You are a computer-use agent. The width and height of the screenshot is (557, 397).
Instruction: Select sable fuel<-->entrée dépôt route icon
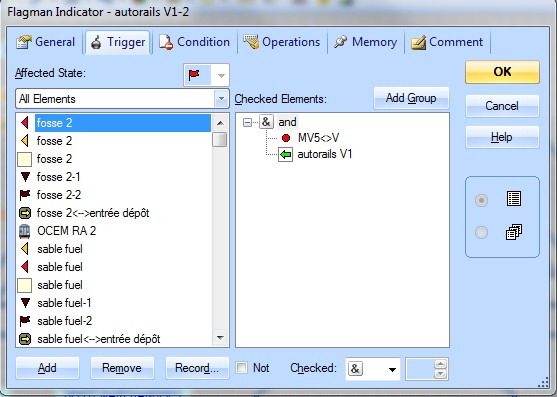(25, 339)
